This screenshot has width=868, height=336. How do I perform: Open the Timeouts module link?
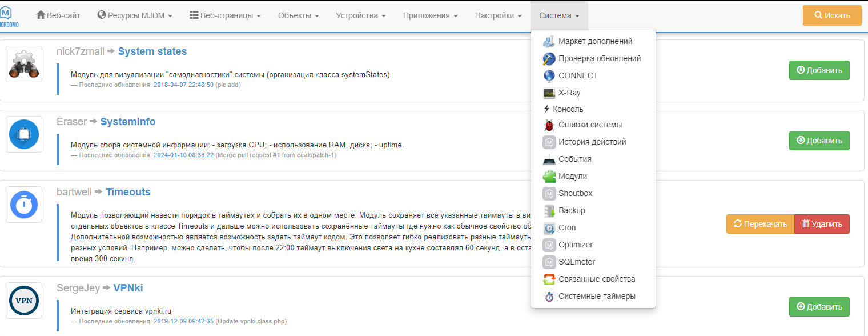coord(128,192)
